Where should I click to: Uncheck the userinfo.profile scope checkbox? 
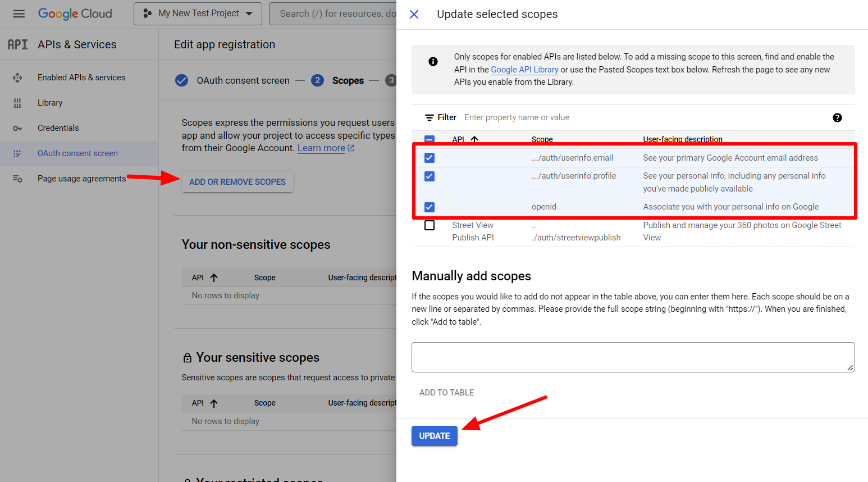(x=430, y=176)
